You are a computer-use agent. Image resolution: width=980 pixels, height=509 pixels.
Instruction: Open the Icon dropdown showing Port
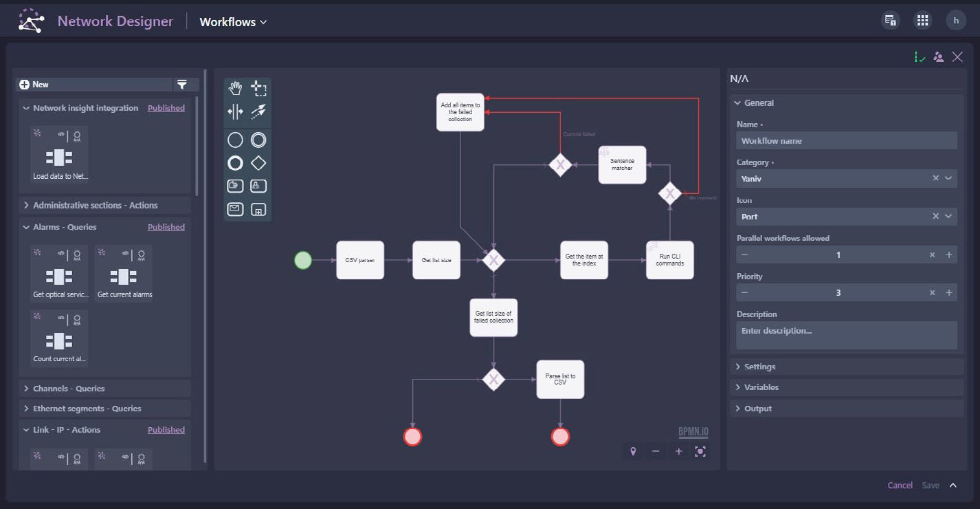click(949, 216)
